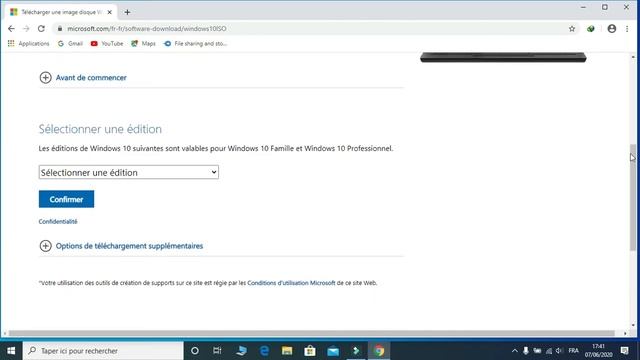Open the Chrome profile avatar menu
640x360 pixels.
(x=611, y=29)
